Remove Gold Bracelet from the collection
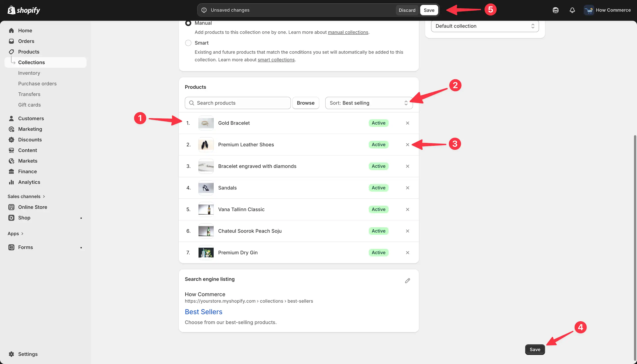The width and height of the screenshot is (637, 364). [x=407, y=123]
